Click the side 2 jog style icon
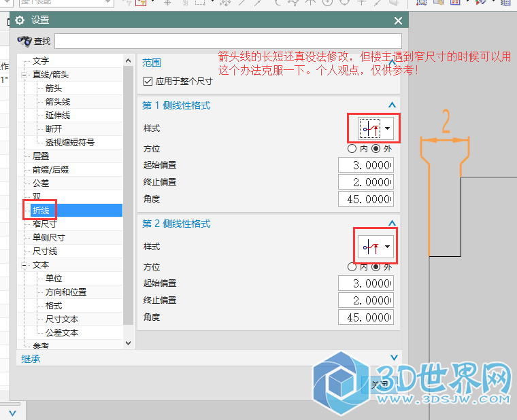The width and height of the screenshot is (517, 420). click(370, 247)
